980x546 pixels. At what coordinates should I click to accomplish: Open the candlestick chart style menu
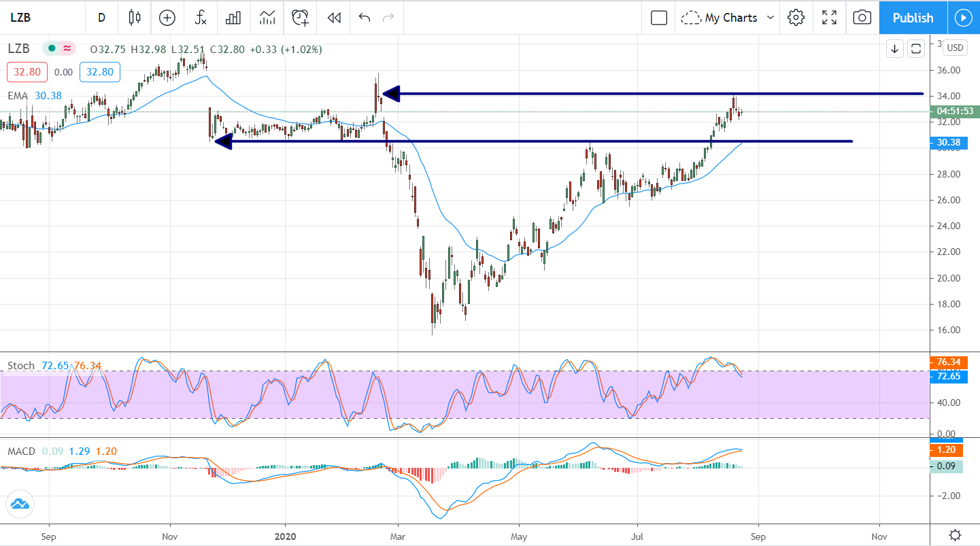pos(135,18)
